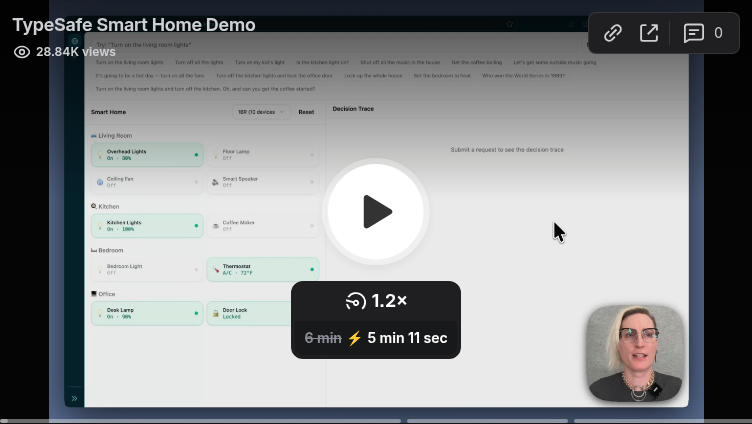Click the Thermostat icon
The height and width of the screenshot is (424, 752).
[x=215, y=270]
